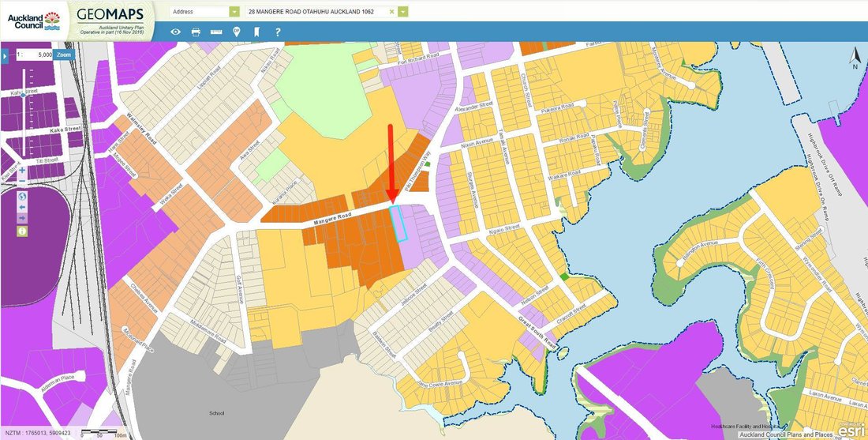Zoom in with the plus button
This screenshot has width=868, height=440.
tap(22, 170)
